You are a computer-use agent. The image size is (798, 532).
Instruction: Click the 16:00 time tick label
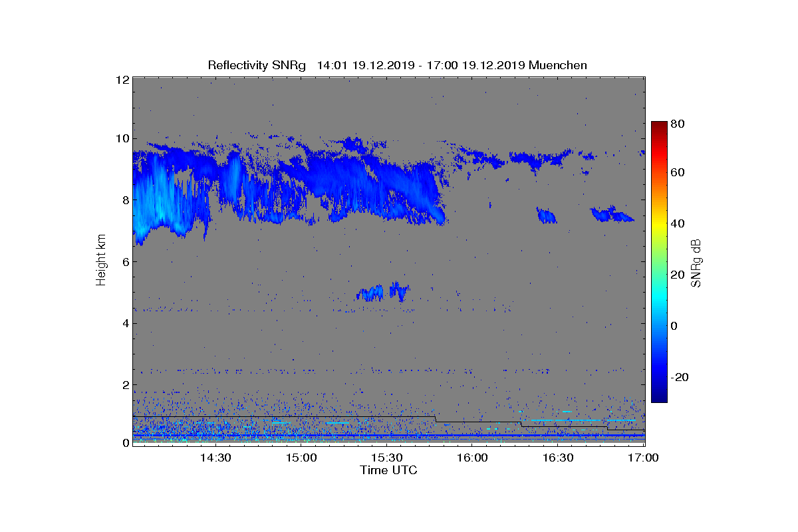pos(473,458)
